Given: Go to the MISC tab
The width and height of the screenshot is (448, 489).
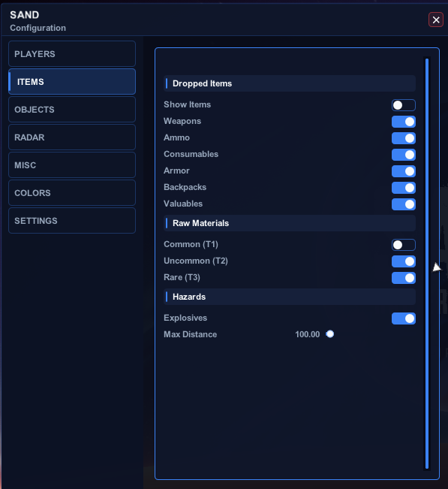Looking at the screenshot, I should 72,165.
